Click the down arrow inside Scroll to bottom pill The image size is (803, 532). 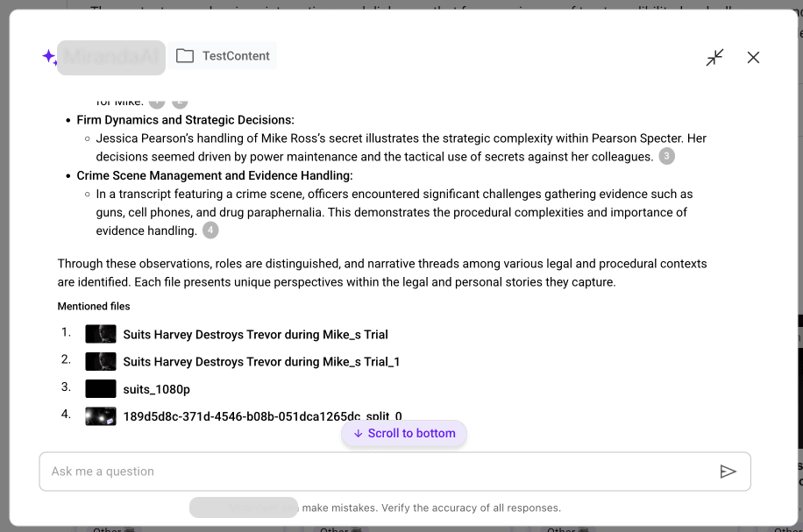coord(358,433)
